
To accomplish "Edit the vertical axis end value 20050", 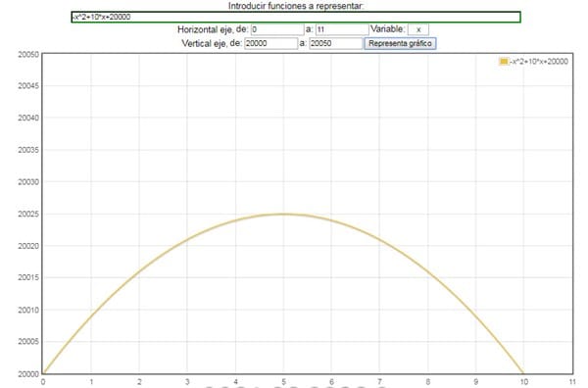I will click(336, 43).
